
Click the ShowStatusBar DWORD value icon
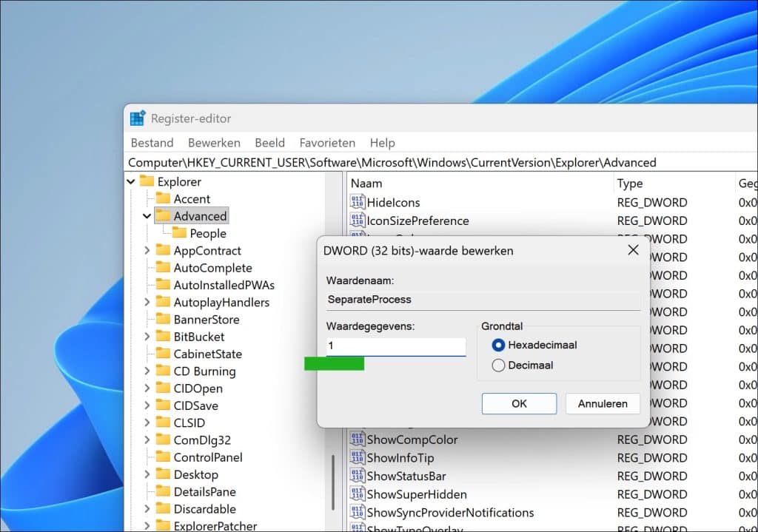coord(358,476)
